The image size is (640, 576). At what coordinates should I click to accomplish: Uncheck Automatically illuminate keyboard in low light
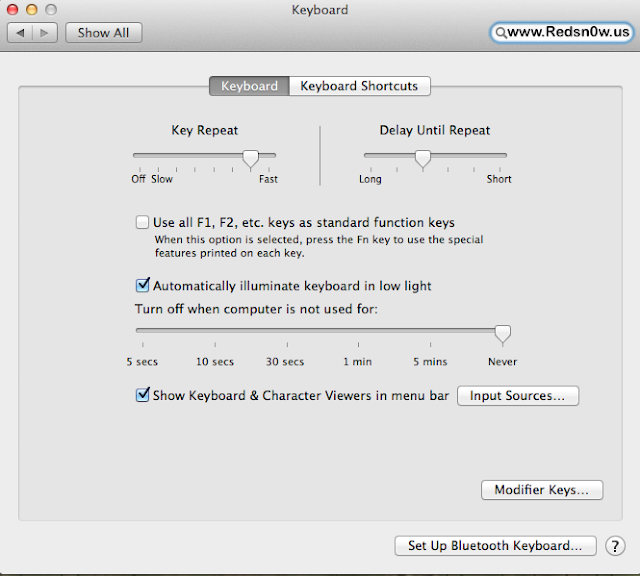click(x=142, y=285)
